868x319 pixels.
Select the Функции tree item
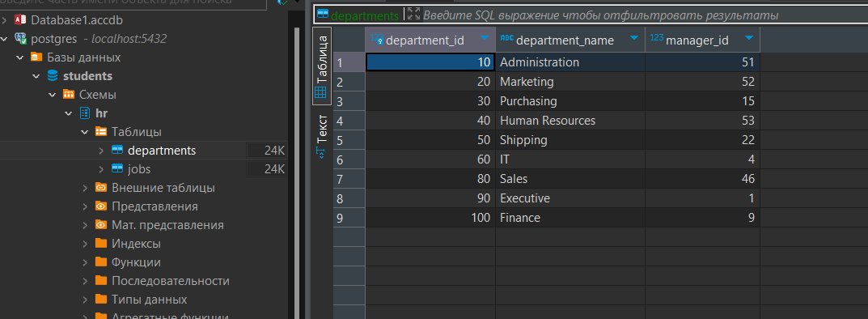(136, 262)
